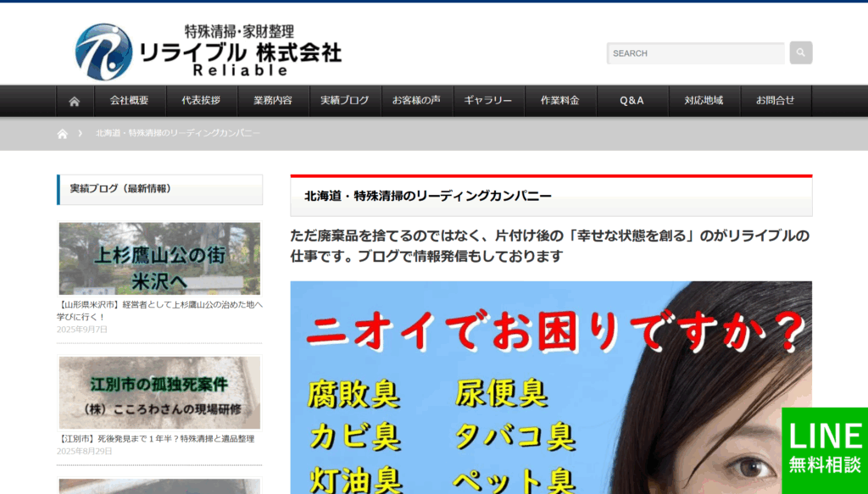The height and width of the screenshot is (494, 868).
Task: Click Q&A in the navigation bar
Action: 632,101
